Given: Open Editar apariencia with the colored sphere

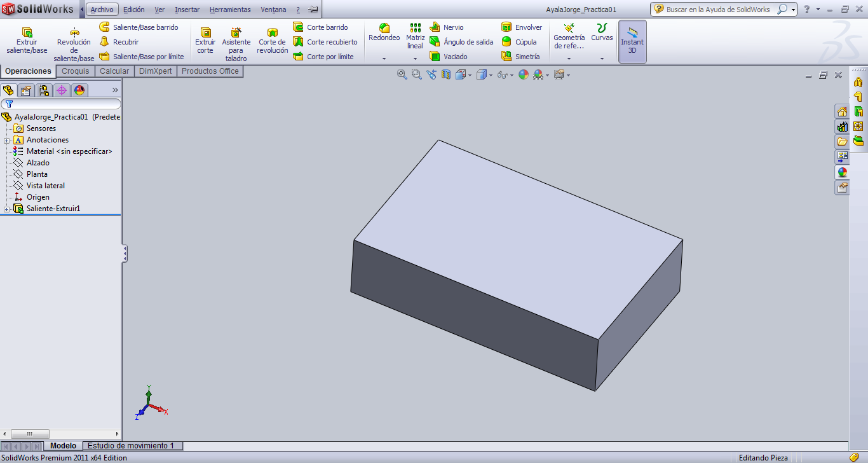Looking at the screenshot, I should (x=523, y=74).
